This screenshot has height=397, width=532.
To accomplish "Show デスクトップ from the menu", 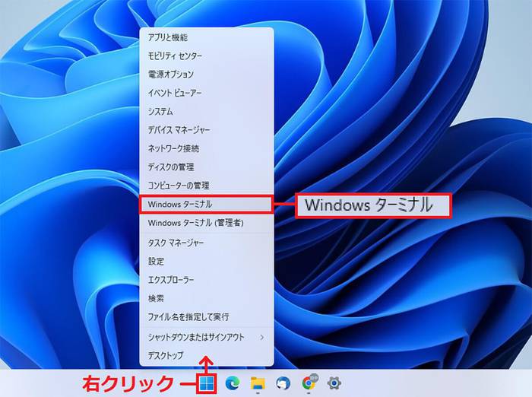I will (207, 356).
